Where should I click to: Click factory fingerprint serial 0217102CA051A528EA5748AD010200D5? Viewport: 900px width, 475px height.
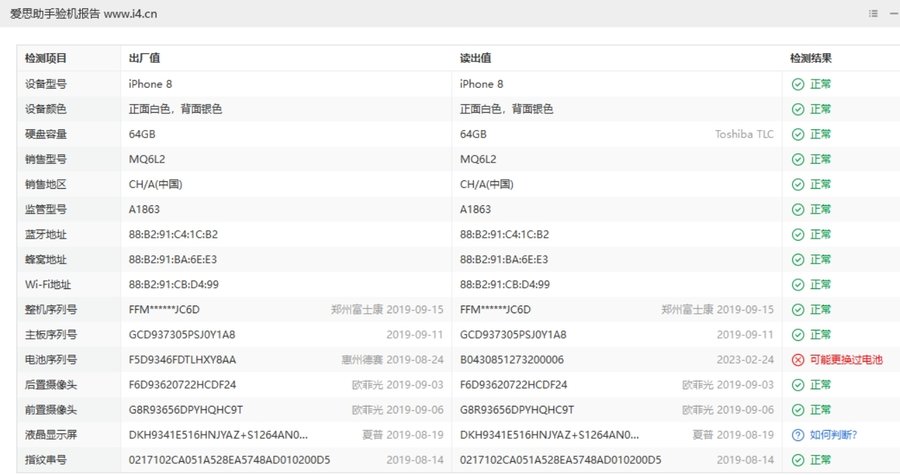click(229, 460)
